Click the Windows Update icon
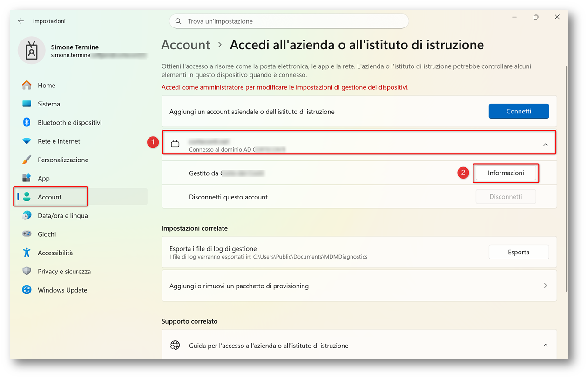 [27, 290]
